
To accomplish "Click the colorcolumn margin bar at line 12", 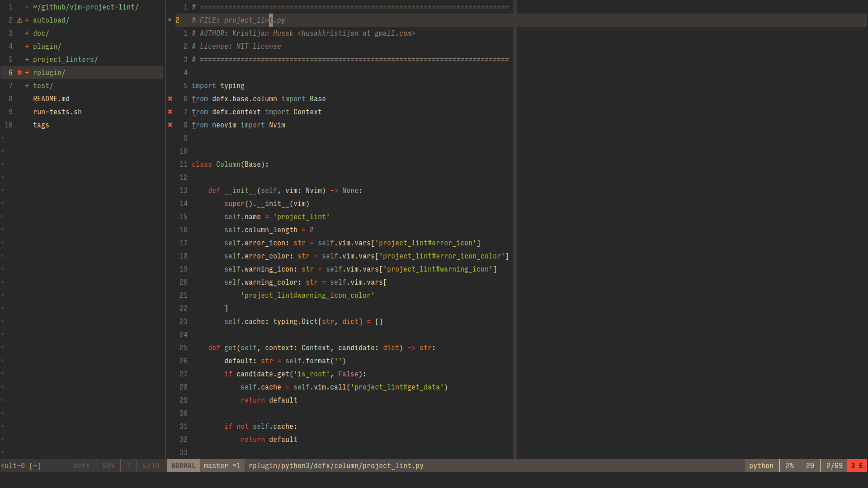I will coord(515,178).
